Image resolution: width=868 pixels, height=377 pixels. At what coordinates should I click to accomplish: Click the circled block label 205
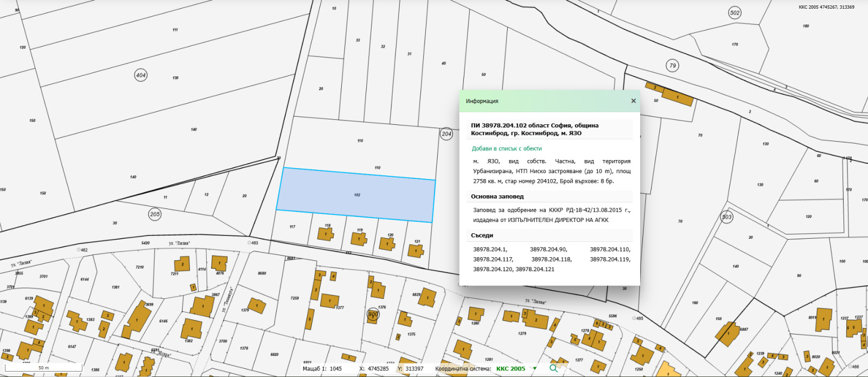tap(155, 214)
